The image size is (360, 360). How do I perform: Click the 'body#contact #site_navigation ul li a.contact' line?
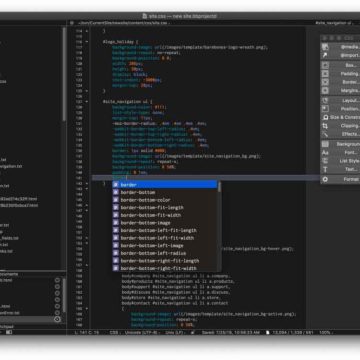[175, 303]
